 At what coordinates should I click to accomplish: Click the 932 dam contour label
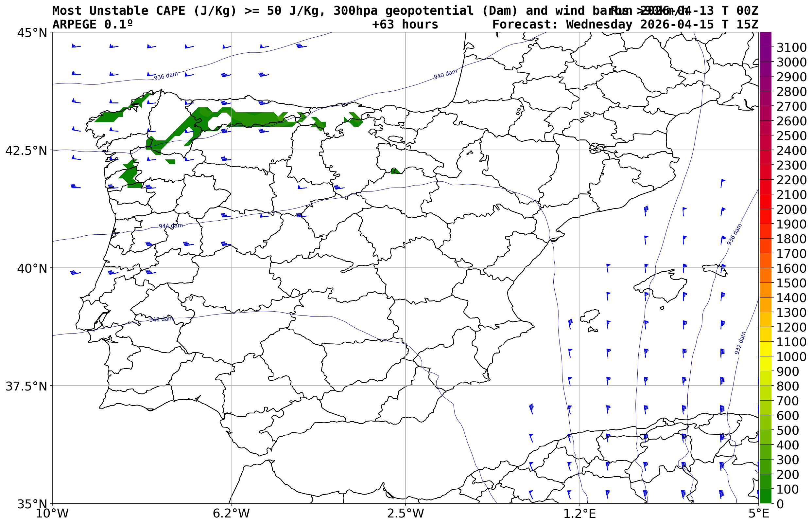click(740, 343)
